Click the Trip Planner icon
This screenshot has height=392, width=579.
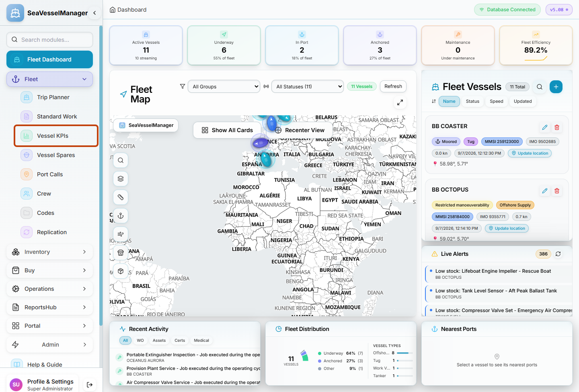27,97
